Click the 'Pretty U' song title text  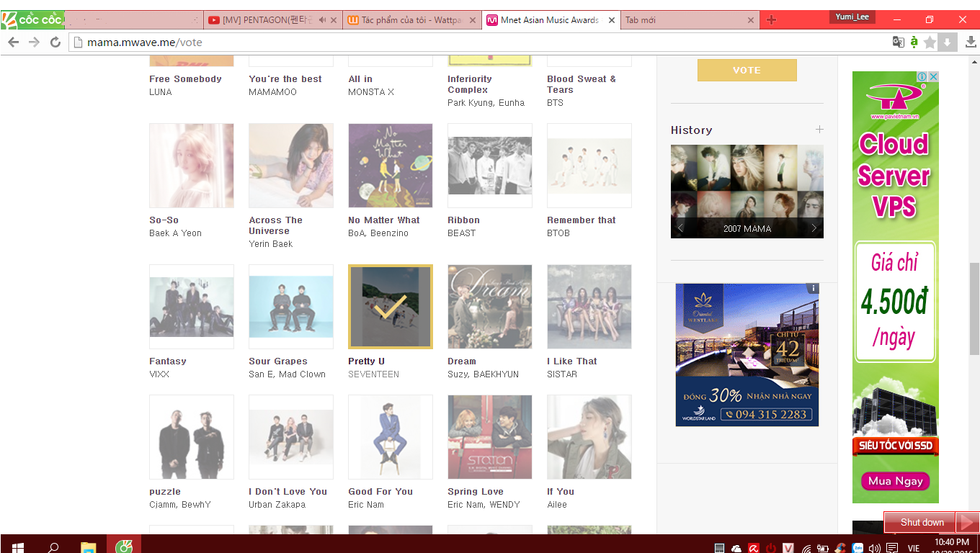(367, 361)
